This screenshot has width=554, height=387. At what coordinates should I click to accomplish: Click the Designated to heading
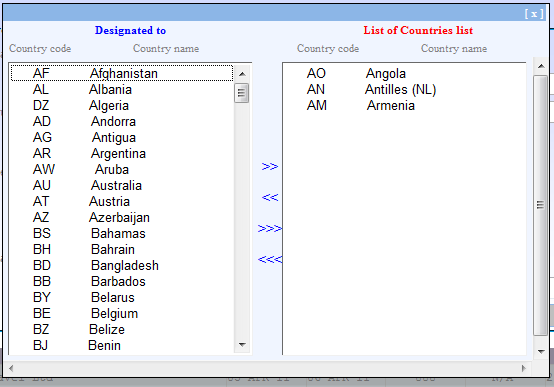(130, 30)
